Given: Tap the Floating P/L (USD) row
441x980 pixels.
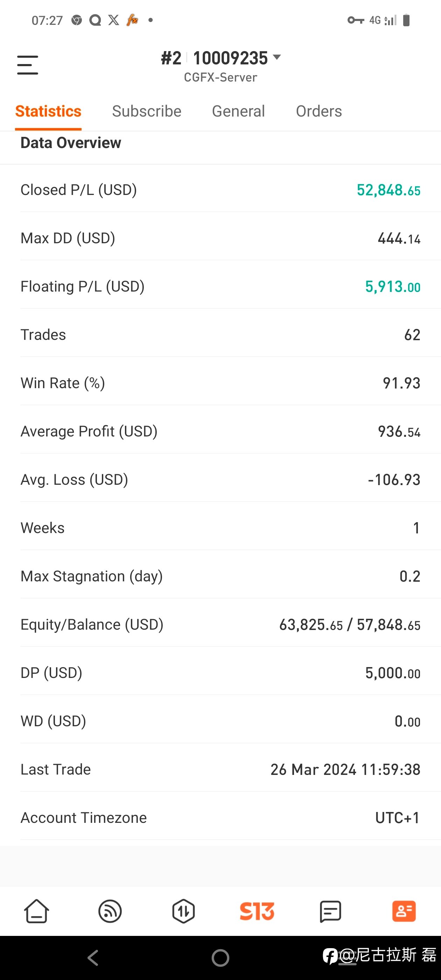Looking at the screenshot, I should tap(221, 286).
